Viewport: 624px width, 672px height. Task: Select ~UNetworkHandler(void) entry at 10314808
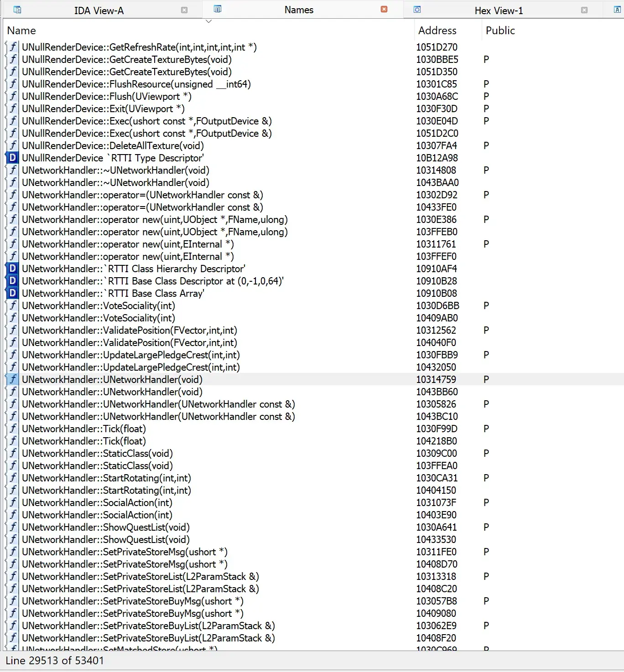click(115, 170)
